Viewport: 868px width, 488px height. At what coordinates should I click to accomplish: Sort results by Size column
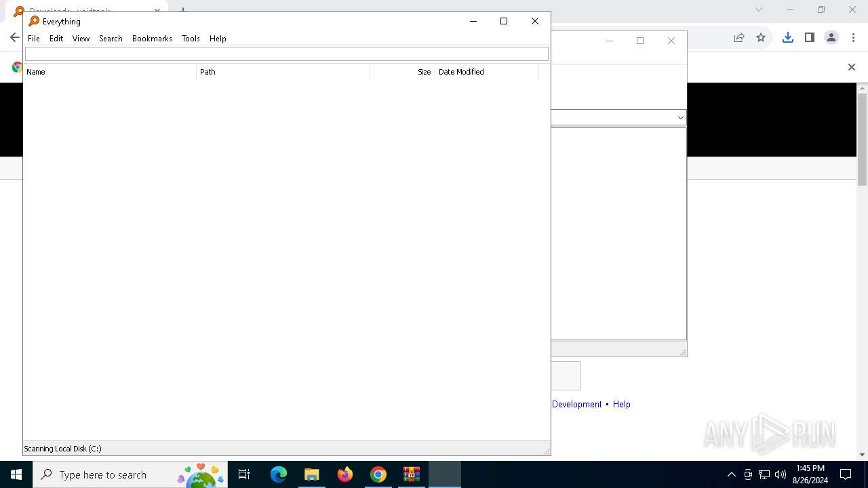402,72
